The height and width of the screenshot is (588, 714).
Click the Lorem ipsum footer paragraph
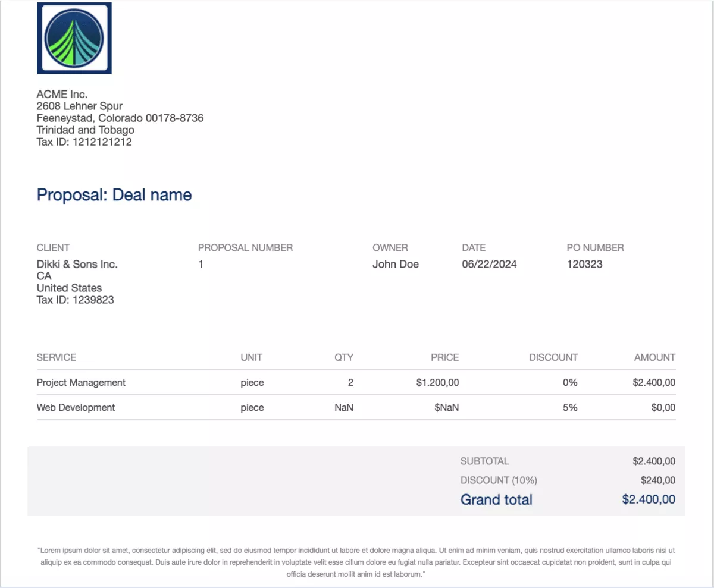[356, 562]
